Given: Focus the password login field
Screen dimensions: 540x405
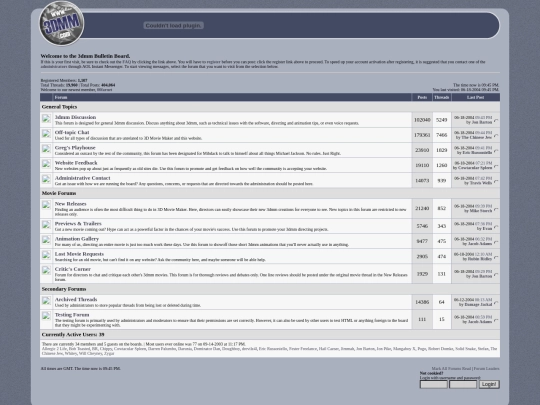Looking at the screenshot, I should click(x=463, y=384).
